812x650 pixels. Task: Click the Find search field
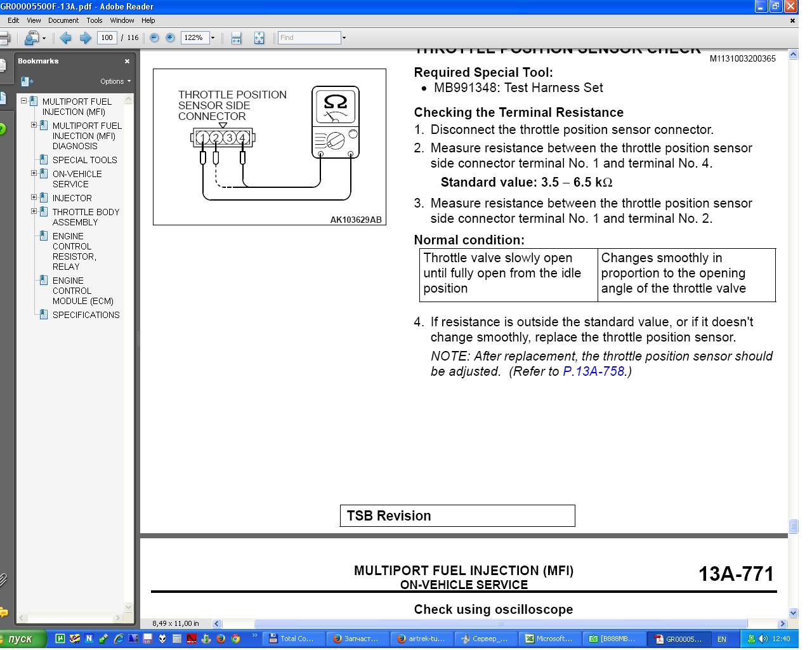coord(309,38)
